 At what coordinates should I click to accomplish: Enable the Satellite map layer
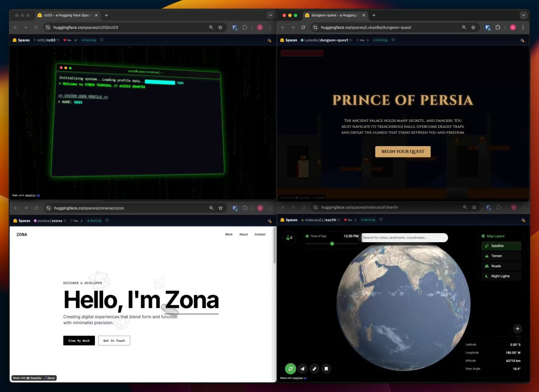tap(501, 246)
